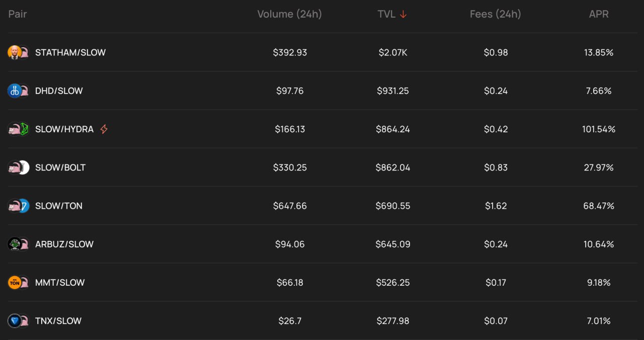Image resolution: width=644 pixels, height=340 pixels.
Task: Click the SLOW/TON pair token icon
Action: [x=19, y=206]
